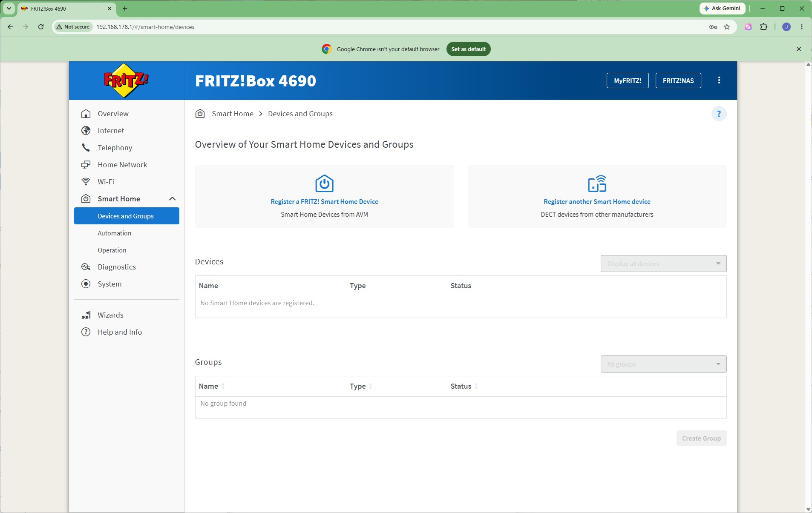Open the FRITZ!Box three-dot menu
812x513 pixels.
719,80
